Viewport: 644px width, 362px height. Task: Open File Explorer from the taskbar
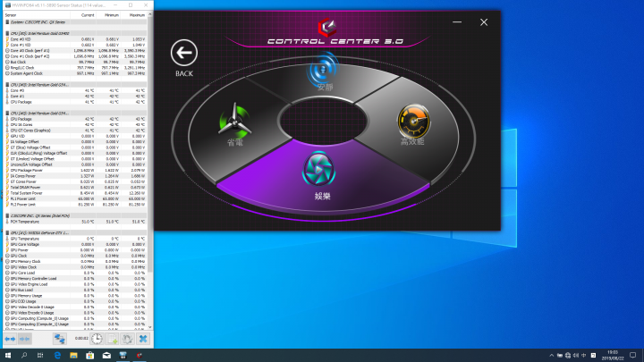pyautogui.click(x=73, y=356)
